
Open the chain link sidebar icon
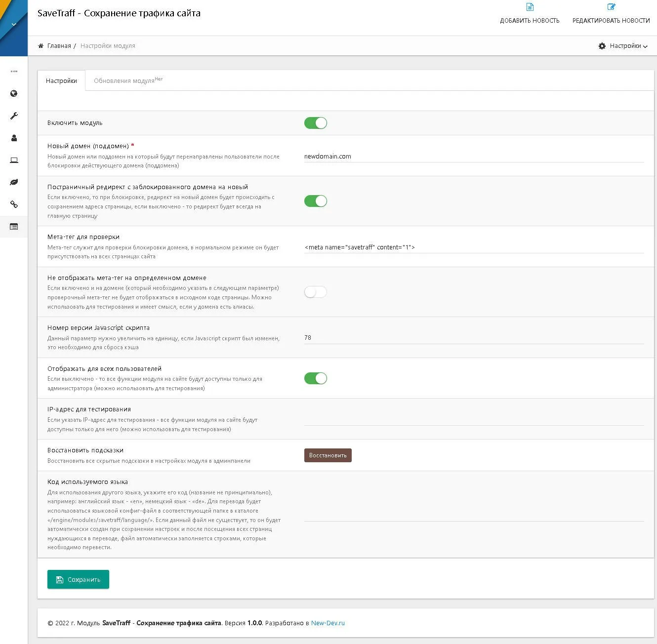click(14, 204)
